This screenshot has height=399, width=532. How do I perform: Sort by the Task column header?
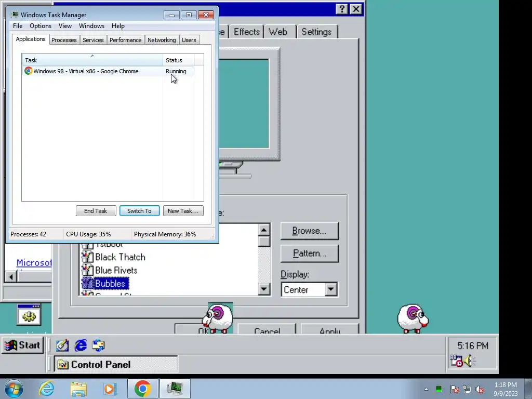tap(92, 60)
